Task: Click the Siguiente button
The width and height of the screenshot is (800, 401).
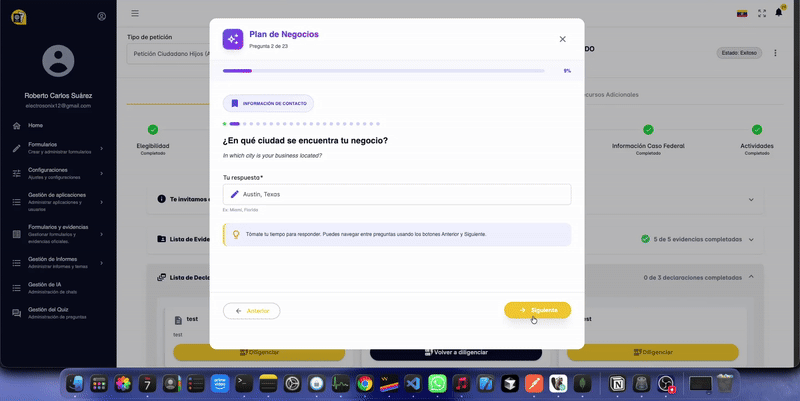Action: [537, 310]
